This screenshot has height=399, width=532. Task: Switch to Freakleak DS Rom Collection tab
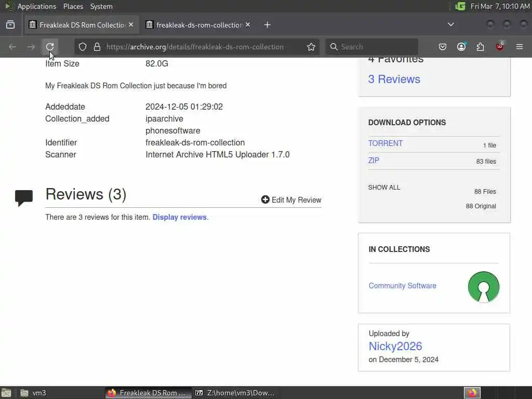pos(82,25)
